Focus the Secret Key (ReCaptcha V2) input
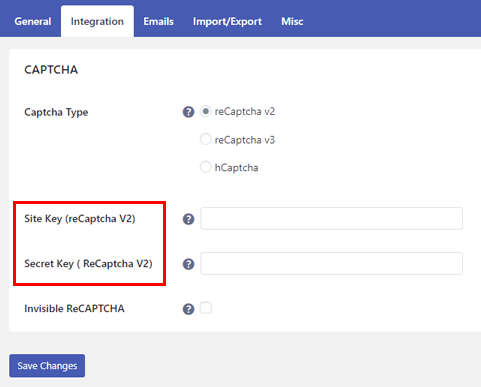This screenshot has width=481, height=387. (331, 264)
